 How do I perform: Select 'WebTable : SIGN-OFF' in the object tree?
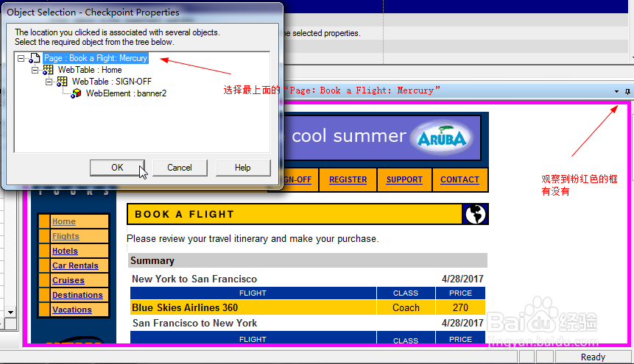pyautogui.click(x=112, y=82)
